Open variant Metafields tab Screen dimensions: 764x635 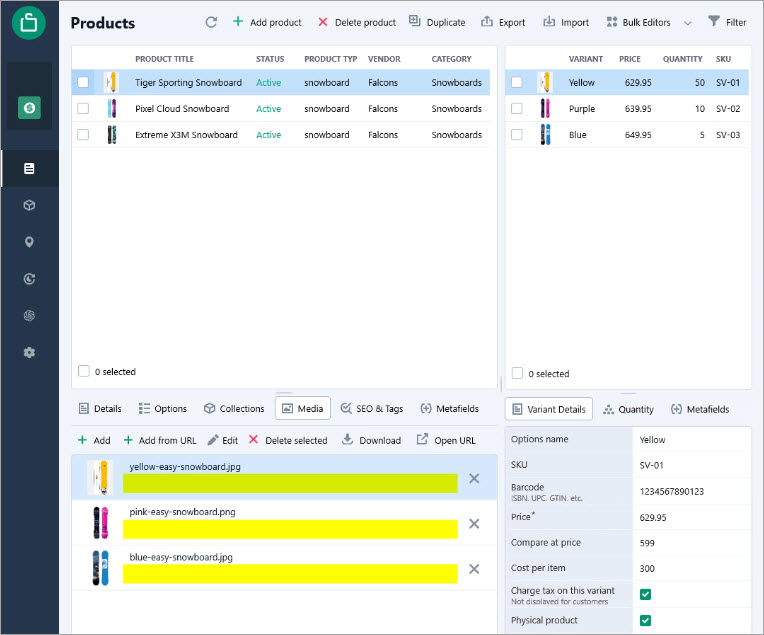700,409
